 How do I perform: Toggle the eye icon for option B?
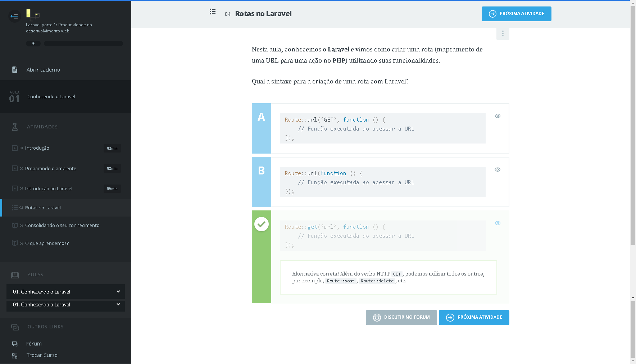pyautogui.click(x=498, y=169)
